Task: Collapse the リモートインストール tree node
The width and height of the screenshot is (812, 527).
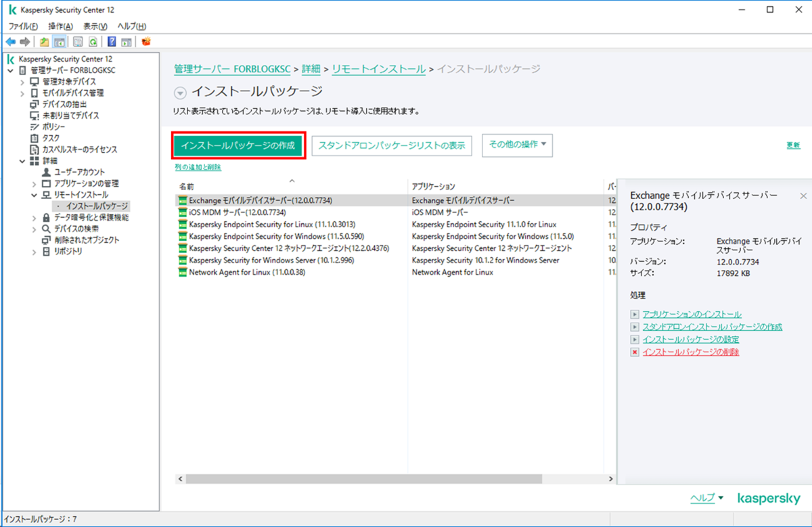Action: tap(34, 195)
